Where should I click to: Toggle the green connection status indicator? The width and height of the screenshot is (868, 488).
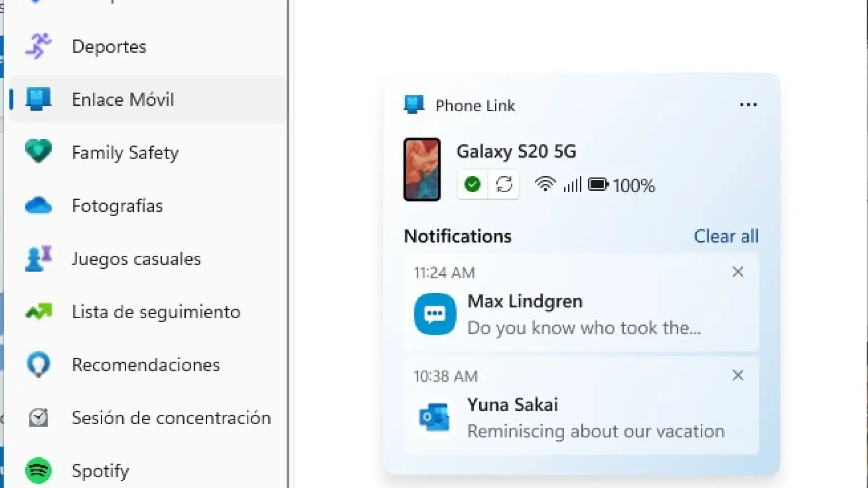coord(472,184)
